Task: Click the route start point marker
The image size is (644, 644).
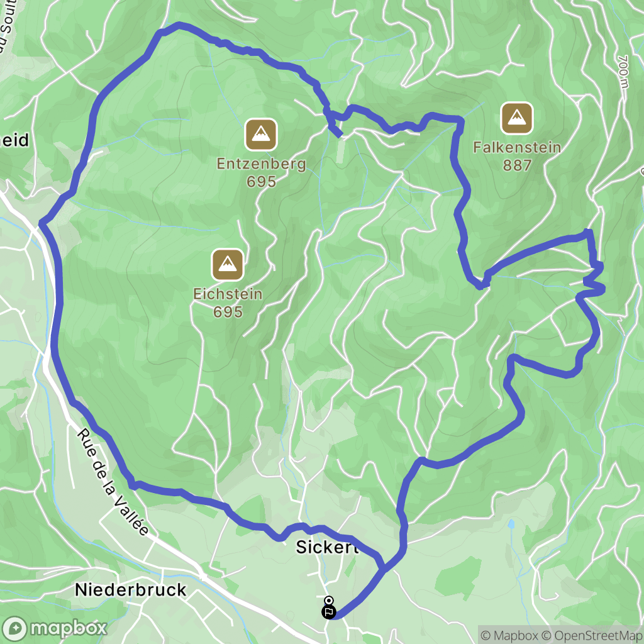Action: (328, 601)
